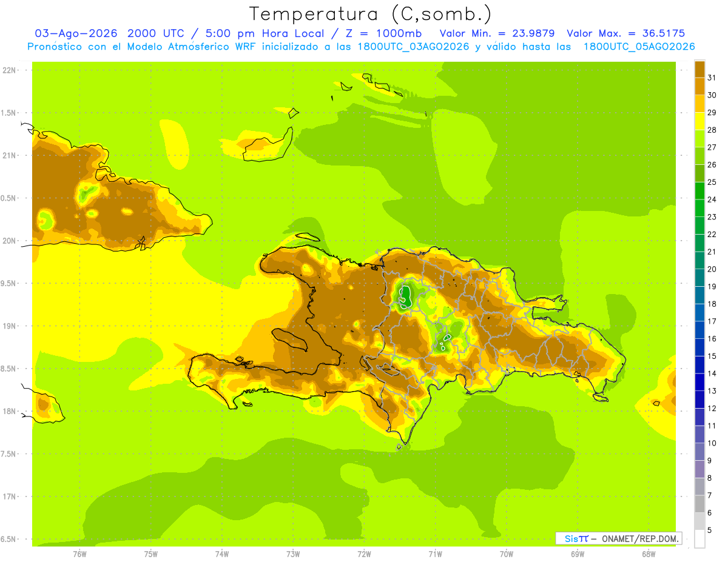Click "Valor Min. = 23.9879" text
This screenshot has width=728, height=562.
tap(497, 33)
